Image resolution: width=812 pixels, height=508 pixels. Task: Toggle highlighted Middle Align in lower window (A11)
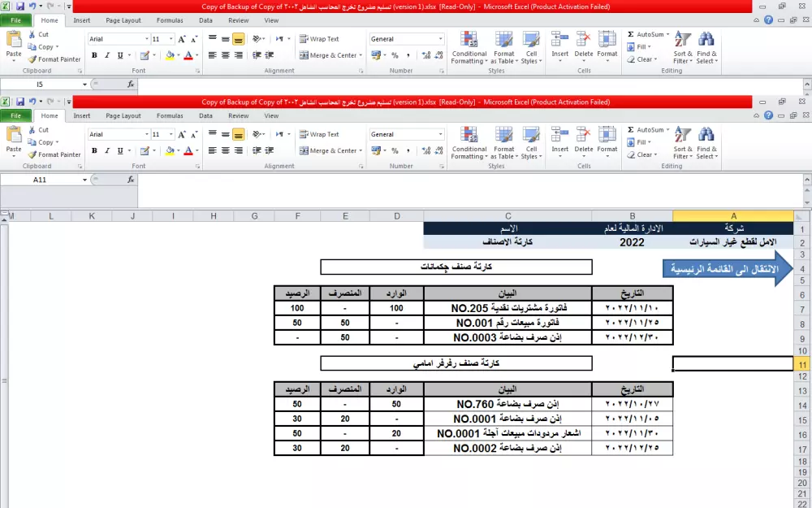pyautogui.click(x=238, y=134)
